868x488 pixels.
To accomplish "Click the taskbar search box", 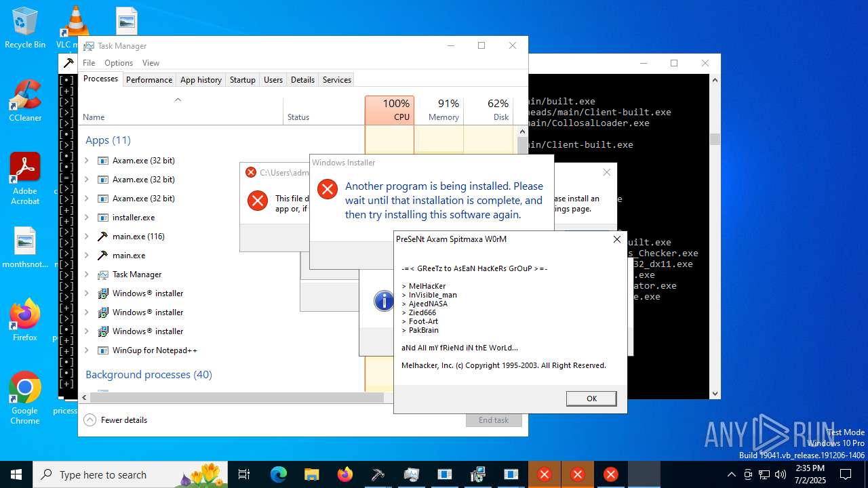I will [x=130, y=474].
